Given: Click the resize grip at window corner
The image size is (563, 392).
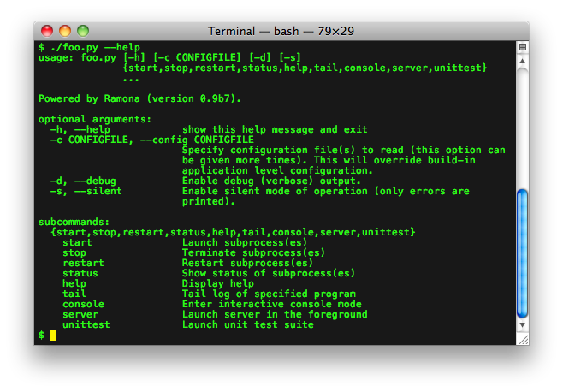Looking at the screenshot, I should [x=523, y=339].
